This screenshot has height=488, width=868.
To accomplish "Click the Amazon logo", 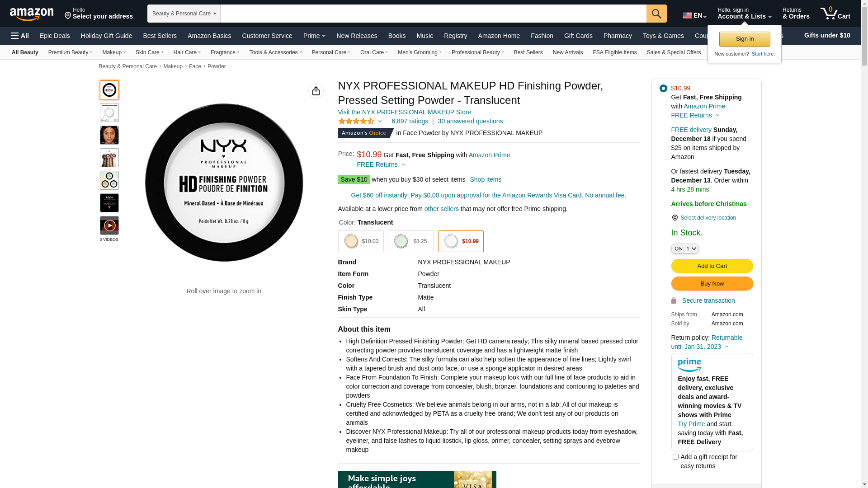I will coord(32,14).
